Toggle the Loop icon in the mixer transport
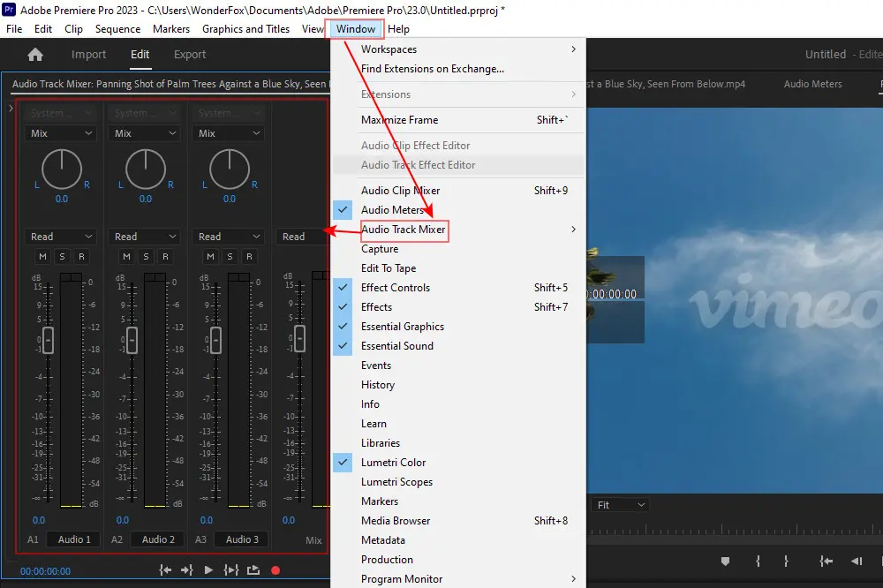The height and width of the screenshot is (588, 883). (x=253, y=570)
